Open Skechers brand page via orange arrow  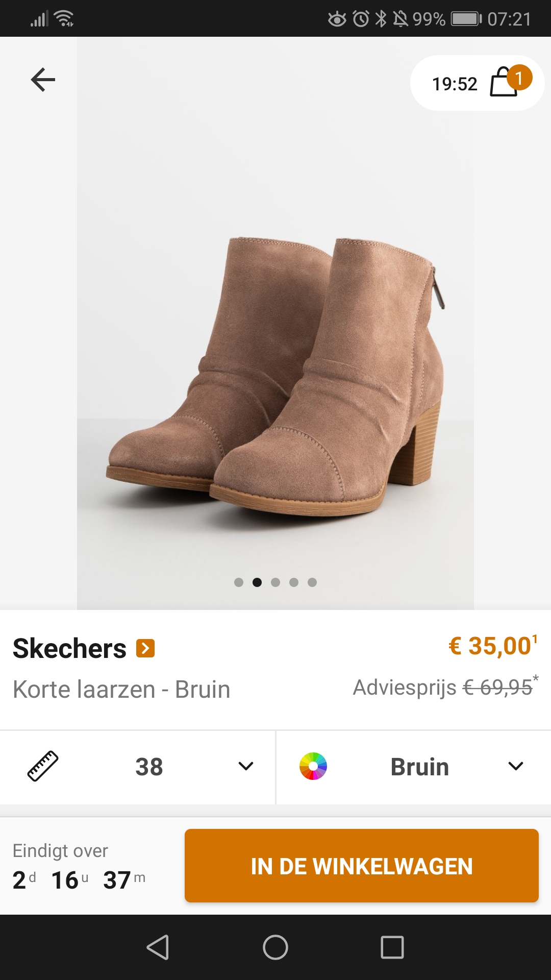click(x=145, y=648)
